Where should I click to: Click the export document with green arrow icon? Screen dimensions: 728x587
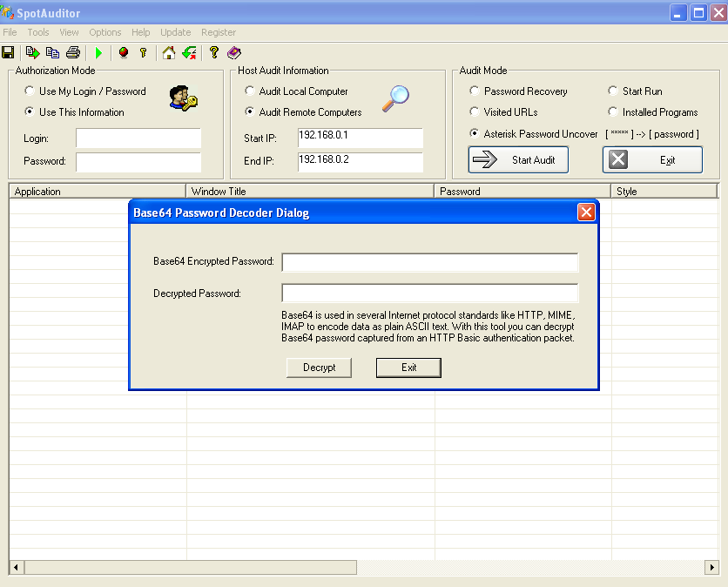[x=32, y=52]
